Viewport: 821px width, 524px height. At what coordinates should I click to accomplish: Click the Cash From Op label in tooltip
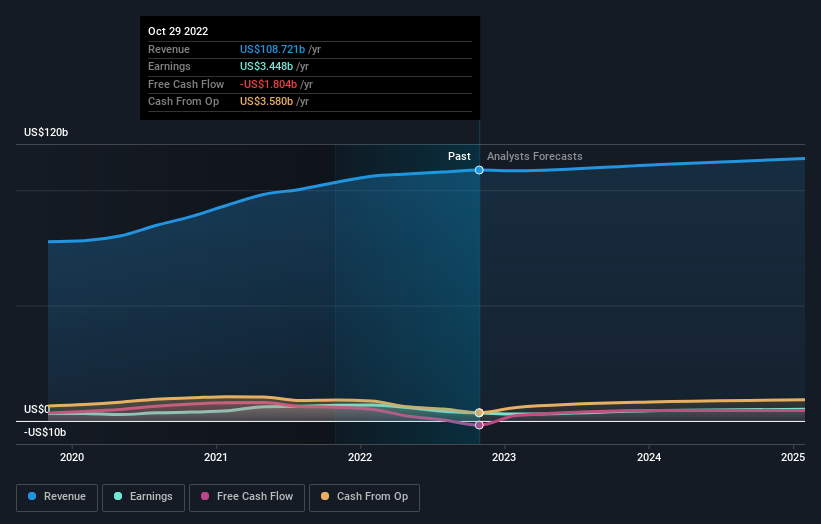[183, 102]
